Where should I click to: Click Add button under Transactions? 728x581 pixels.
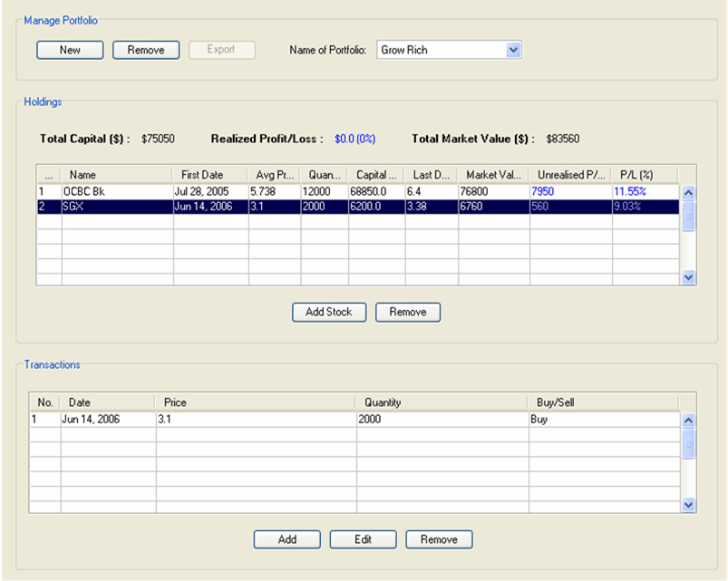coord(287,539)
